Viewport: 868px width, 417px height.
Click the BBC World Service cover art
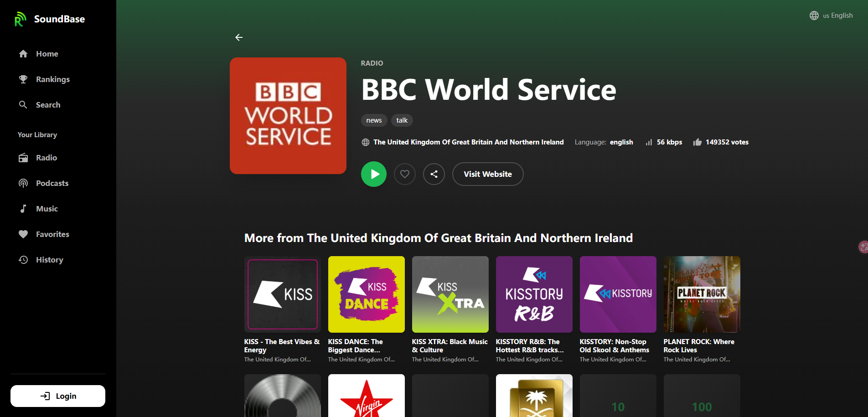point(288,116)
